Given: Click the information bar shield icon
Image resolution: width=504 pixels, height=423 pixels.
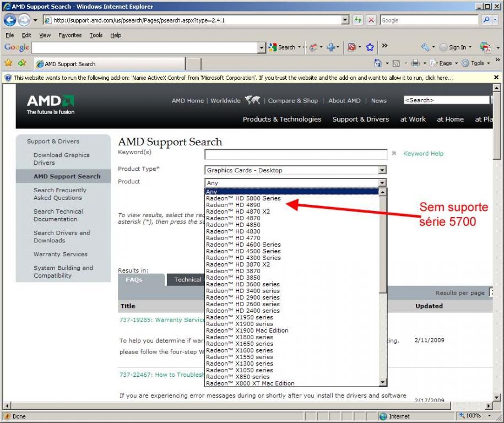Looking at the screenshot, I should tap(8, 78).
